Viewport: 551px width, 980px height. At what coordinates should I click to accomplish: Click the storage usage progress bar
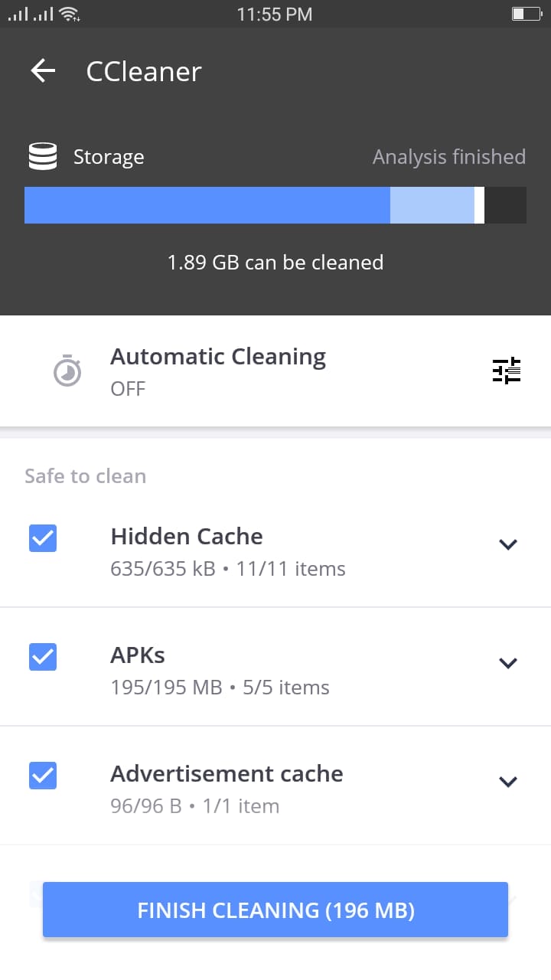[x=275, y=205]
